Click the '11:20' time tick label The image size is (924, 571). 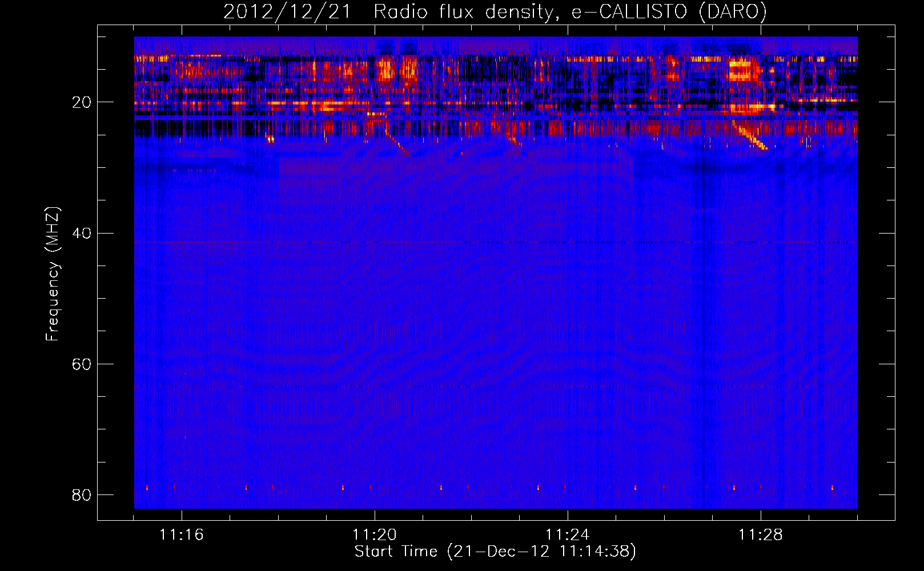pos(374,535)
